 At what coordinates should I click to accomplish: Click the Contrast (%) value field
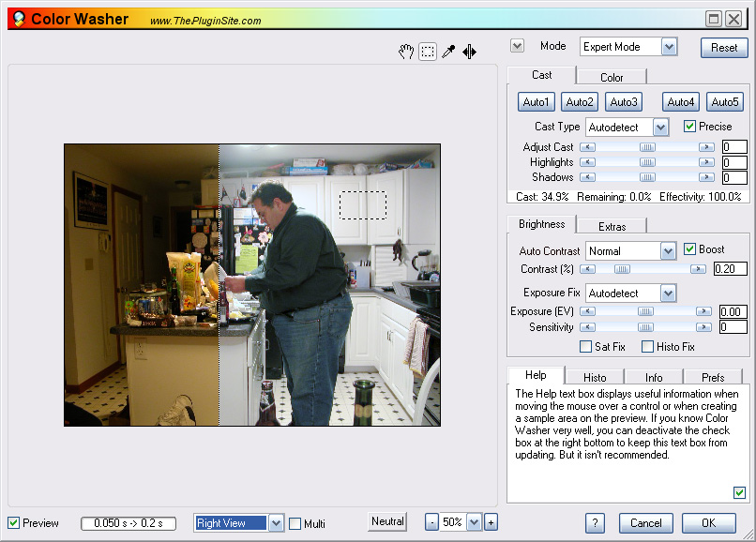click(x=730, y=269)
